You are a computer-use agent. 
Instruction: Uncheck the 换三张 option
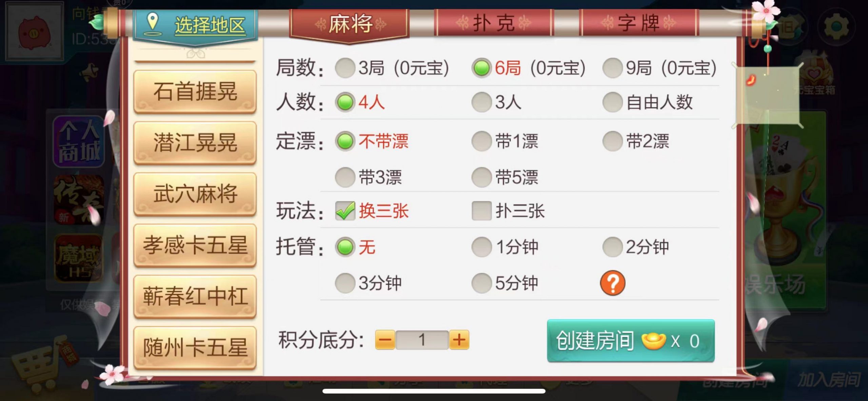coord(345,211)
